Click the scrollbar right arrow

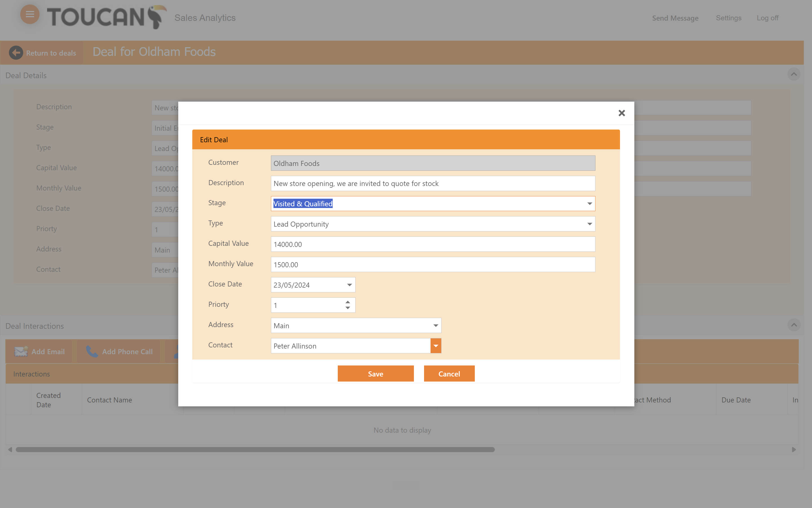[794, 450]
